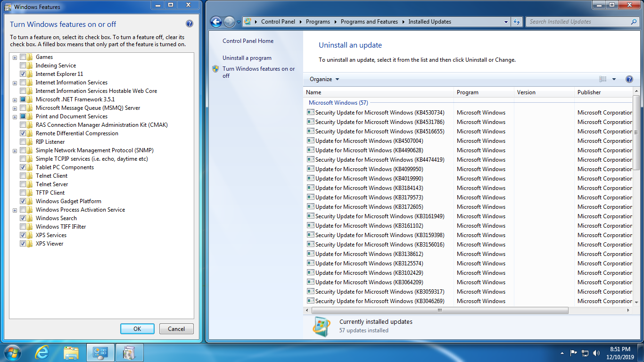Uncheck the Tablet PC Components checkbox
Viewport: 644px width, 362px height.
(x=23, y=167)
